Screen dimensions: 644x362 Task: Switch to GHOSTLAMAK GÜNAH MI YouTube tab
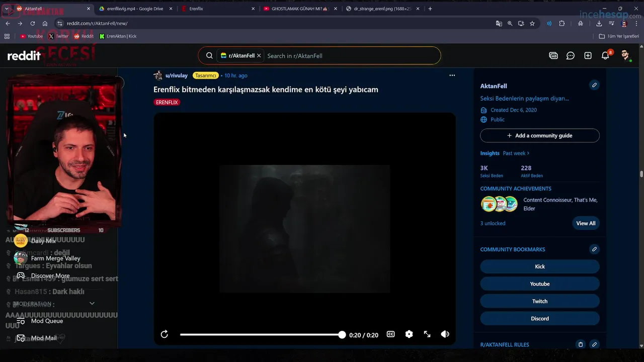(300, 9)
